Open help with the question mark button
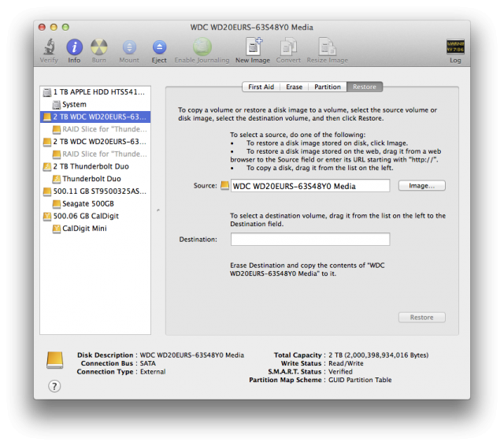Screen dimensions: 504x446 [x=54, y=386]
